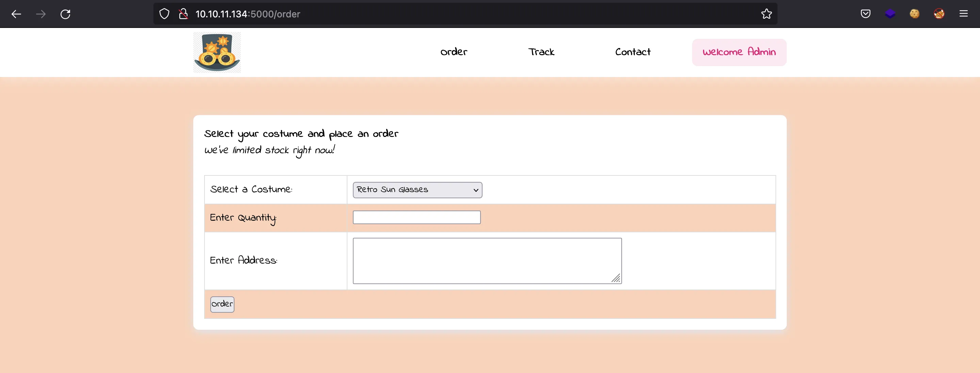980x373 pixels.
Task: Open the Contact nav link
Action: (633, 52)
